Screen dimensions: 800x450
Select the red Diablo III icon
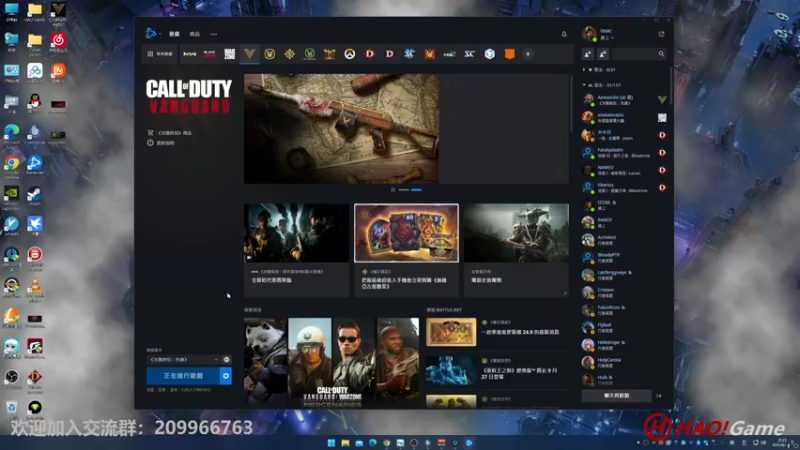click(369, 54)
